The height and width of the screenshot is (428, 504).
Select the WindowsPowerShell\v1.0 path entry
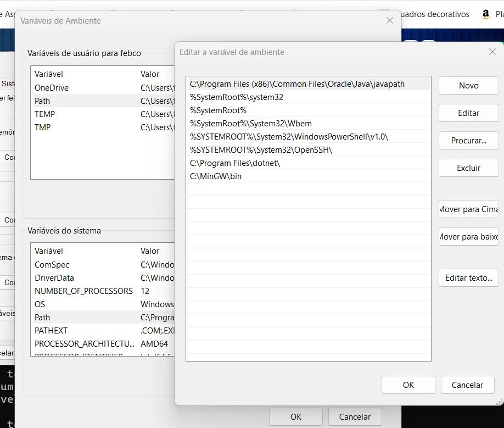tap(308, 137)
